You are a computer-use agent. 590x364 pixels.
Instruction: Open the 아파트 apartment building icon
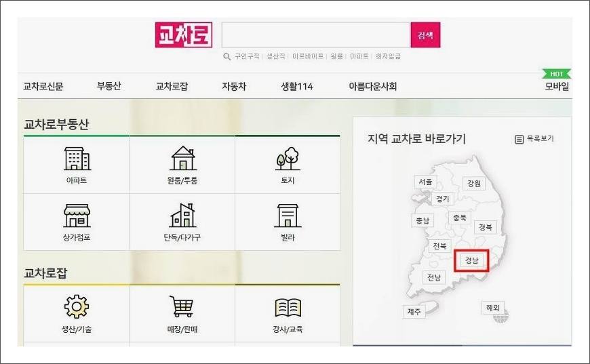pyautogui.click(x=77, y=159)
